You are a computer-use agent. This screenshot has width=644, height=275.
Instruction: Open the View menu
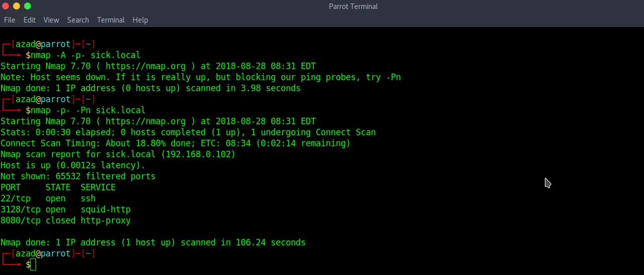pos(51,20)
